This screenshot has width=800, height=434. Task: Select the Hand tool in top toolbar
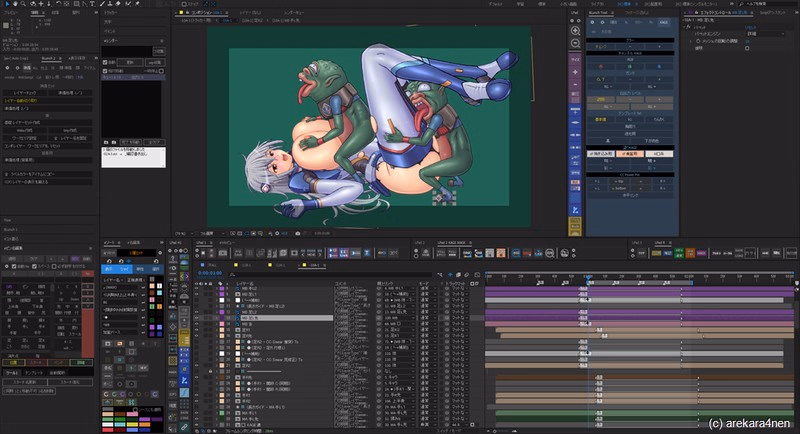[17, 4]
